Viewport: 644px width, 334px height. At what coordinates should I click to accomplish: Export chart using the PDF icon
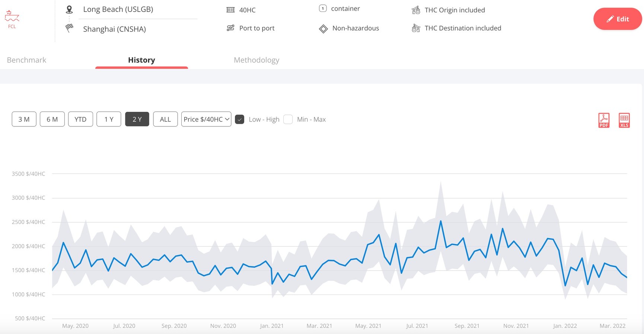(x=604, y=120)
